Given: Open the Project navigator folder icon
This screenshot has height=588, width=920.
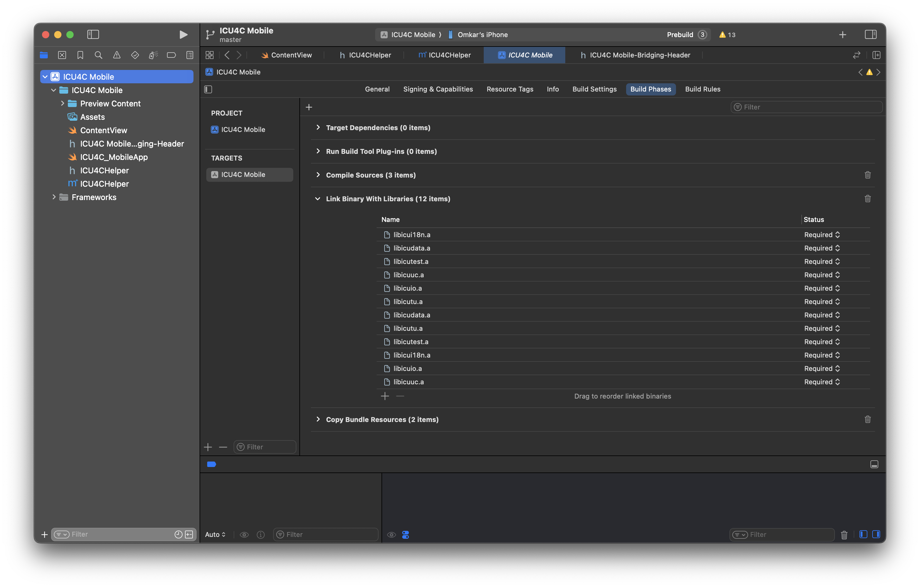Looking at the screenshot, I should (x=44, y=55).
